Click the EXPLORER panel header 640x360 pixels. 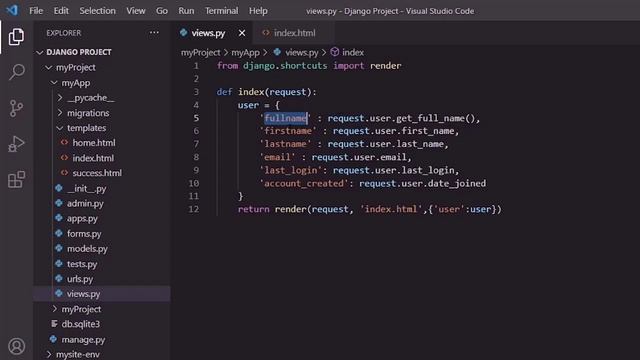pos(64,33)
